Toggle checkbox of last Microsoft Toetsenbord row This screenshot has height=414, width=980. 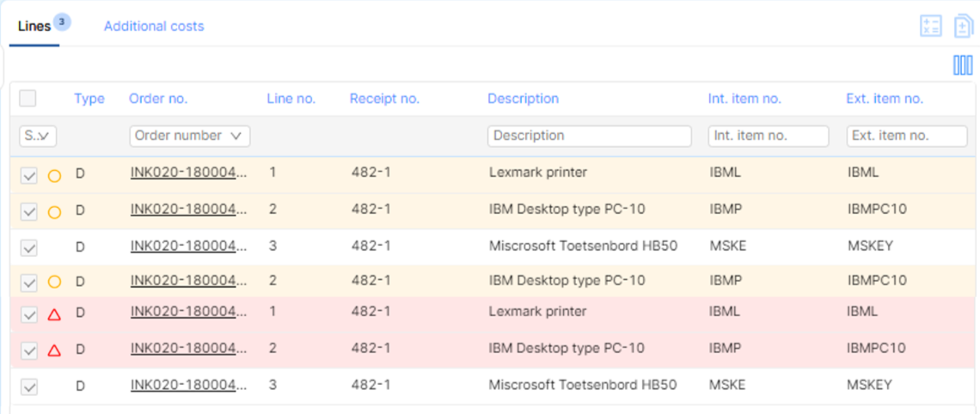pyautogui.click(x=28, y=387)
